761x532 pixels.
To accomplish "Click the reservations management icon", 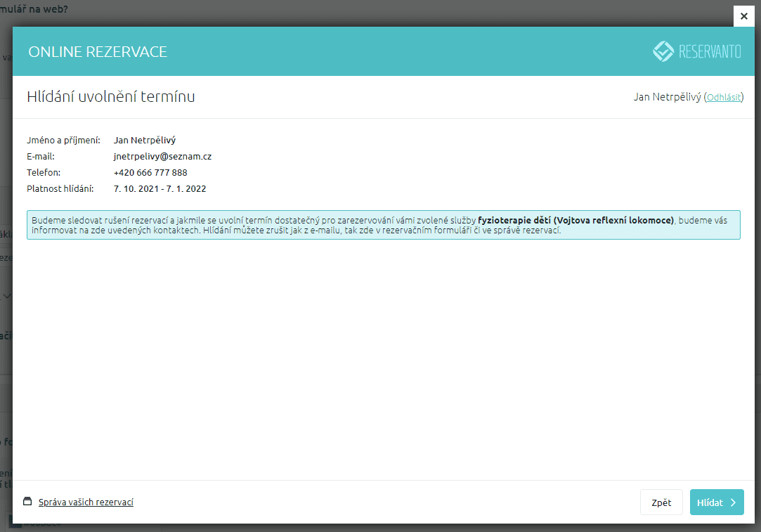I will click(27, 502).
